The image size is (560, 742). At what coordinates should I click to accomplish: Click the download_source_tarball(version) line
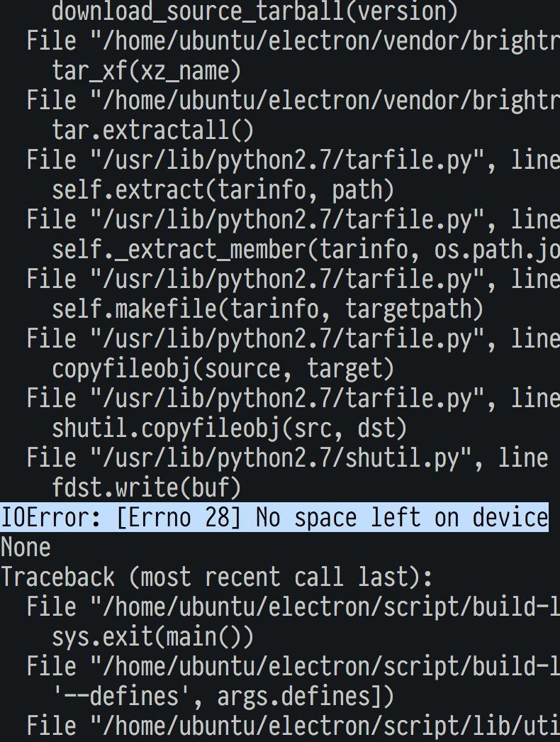click(x=254, y=11)
